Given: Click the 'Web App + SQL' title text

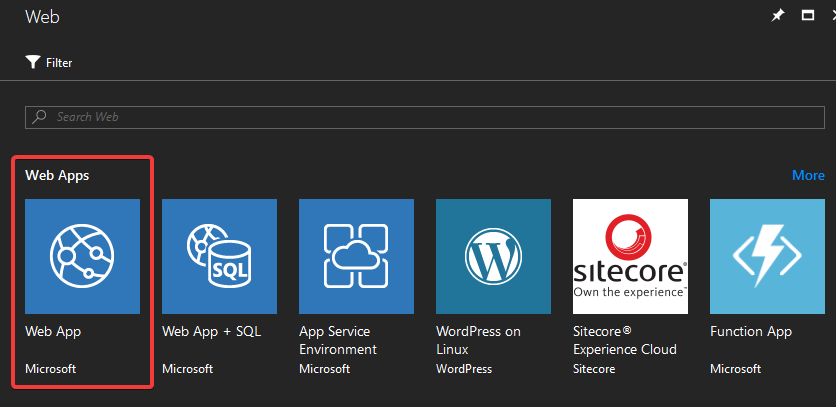Looking at the screenshot, I should 212,332.
